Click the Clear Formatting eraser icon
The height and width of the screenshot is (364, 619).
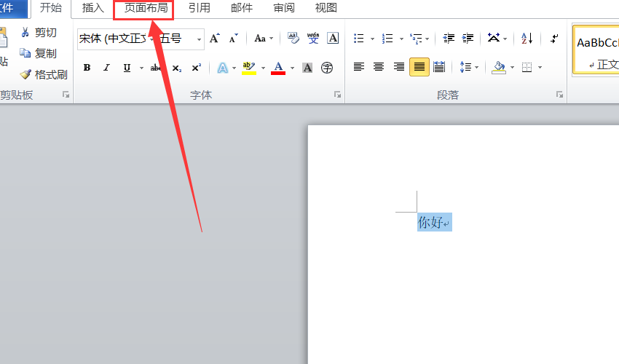click(293, 39)
